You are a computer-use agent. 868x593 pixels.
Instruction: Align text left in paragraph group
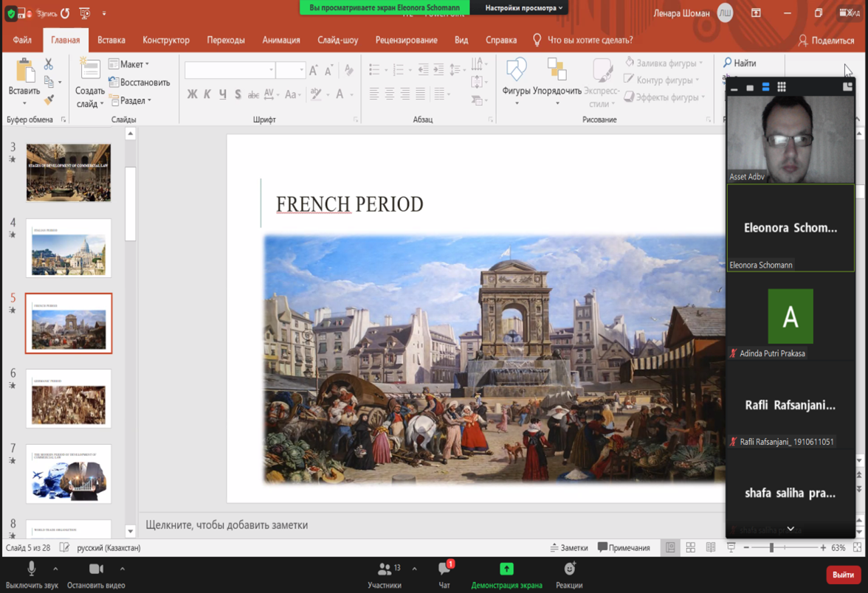click(374, 94)
